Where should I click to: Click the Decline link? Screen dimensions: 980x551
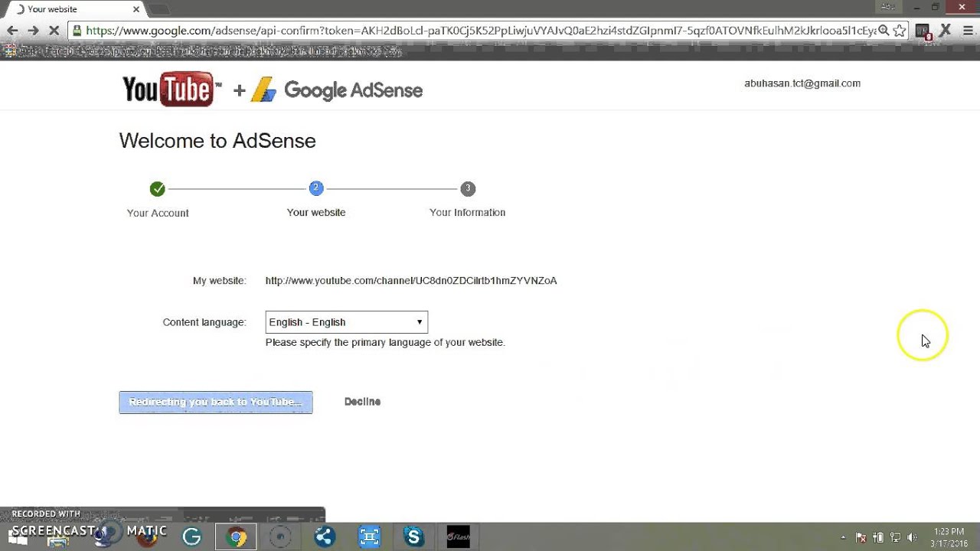[362, 402]
